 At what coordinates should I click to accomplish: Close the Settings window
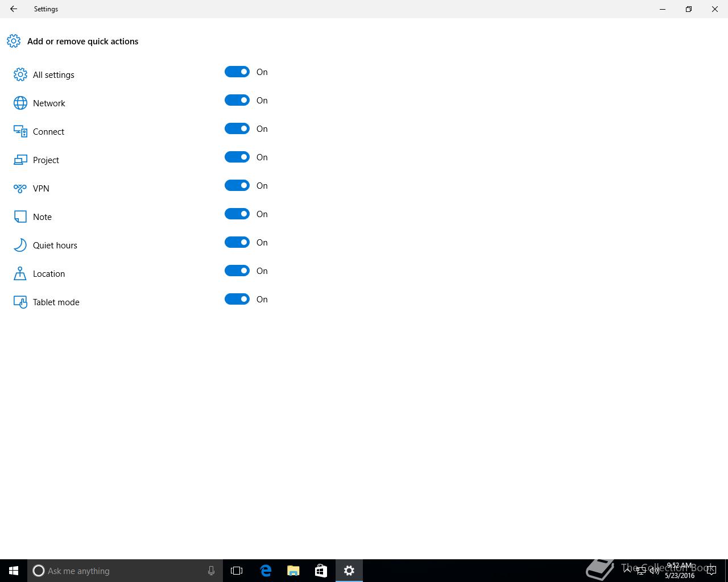(x=715, y=9)
